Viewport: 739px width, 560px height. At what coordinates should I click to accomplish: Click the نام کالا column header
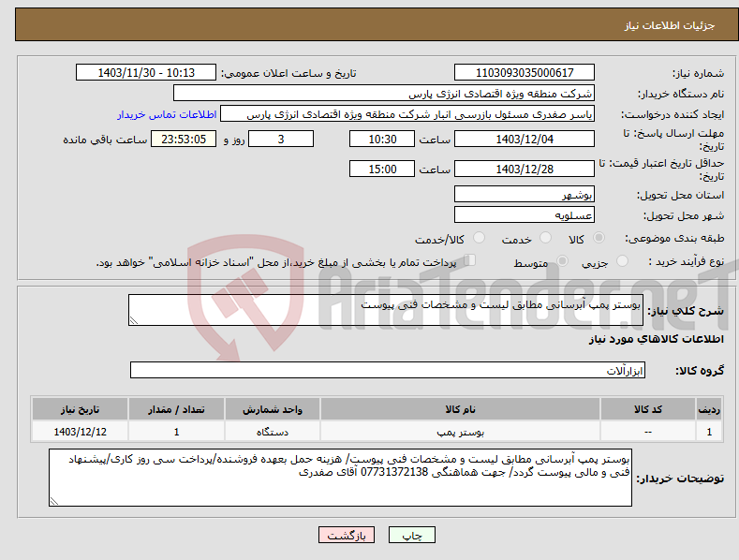(460, 409)
